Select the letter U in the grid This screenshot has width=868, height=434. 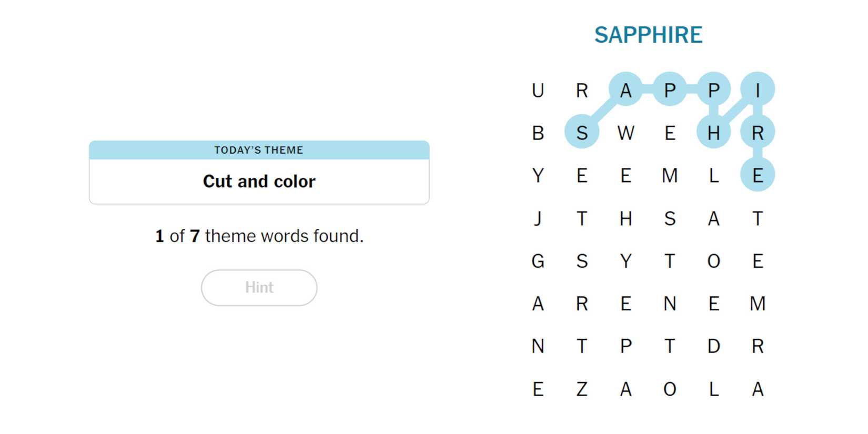coord(538,90)
